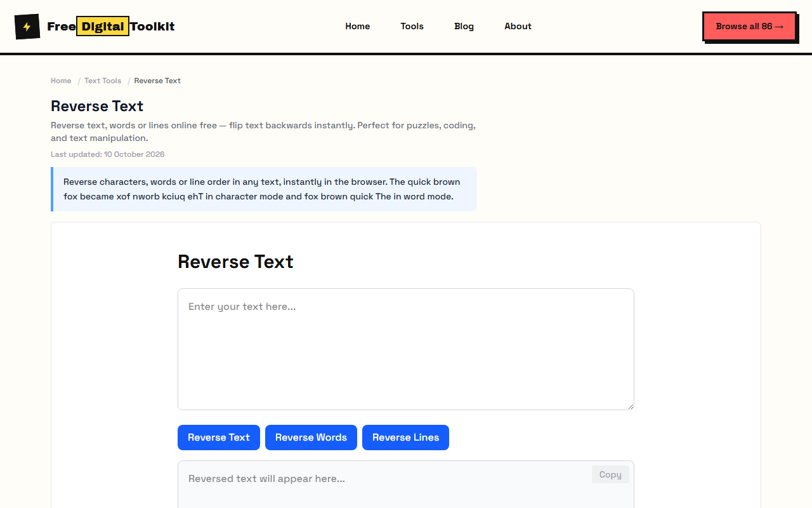Click the Reversed text output area
This screenshot has height=508, width=812.
coord(406,485)
